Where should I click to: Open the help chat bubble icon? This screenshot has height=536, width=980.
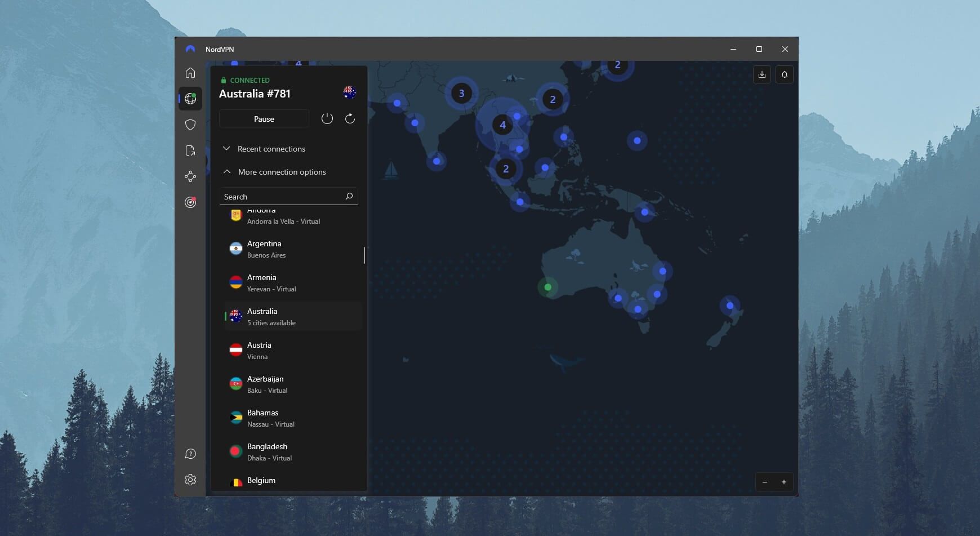click(190, 454)
